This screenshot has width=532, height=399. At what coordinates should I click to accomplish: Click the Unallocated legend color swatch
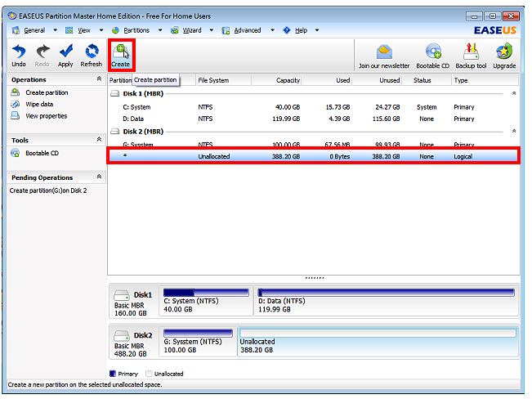(x=149, y=374)
